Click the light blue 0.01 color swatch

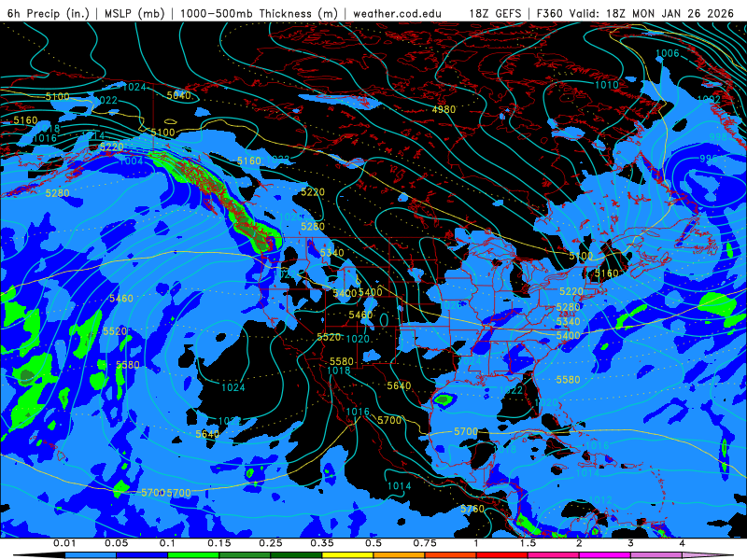click(90, 555)
